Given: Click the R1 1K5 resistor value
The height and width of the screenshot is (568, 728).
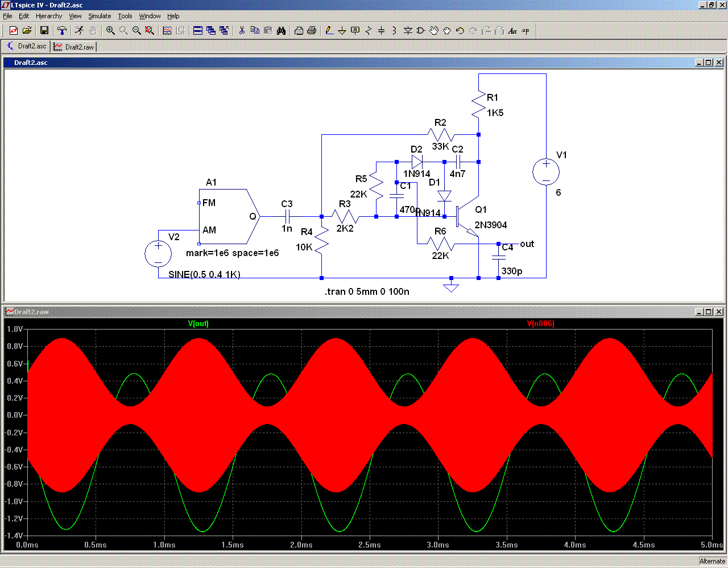Looking at the screenshot, I should coord(495,113).
